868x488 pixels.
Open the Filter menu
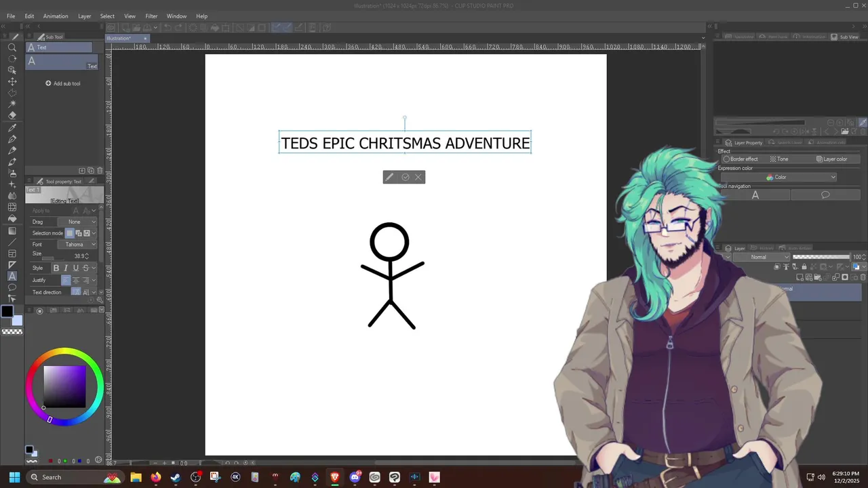pos(151,16)
